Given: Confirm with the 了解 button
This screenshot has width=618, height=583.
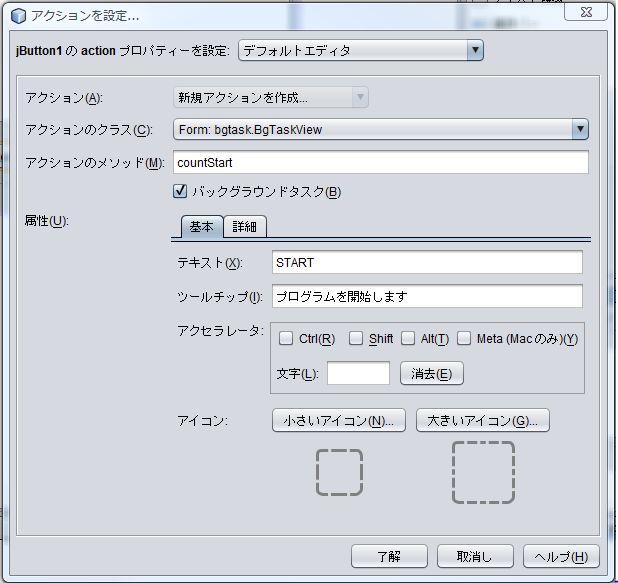Looking at the screenshot, I should pos(389,556).
